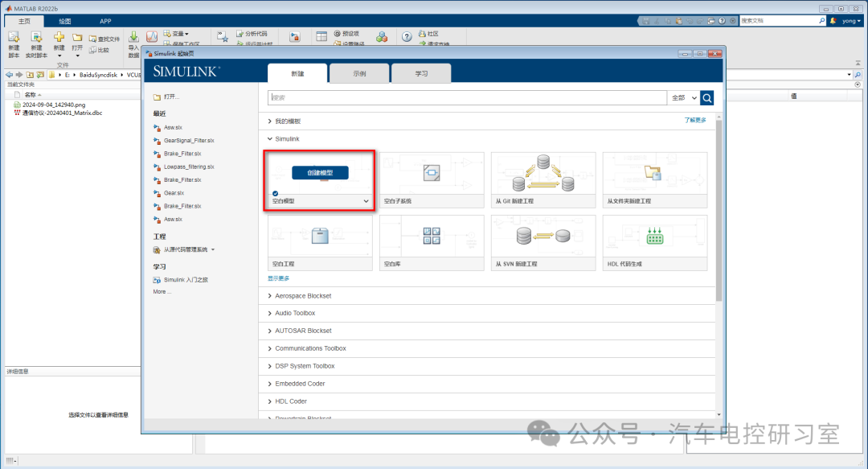Switch to the 示例 tab
The image size is (868, 469).
pos(359,73)
